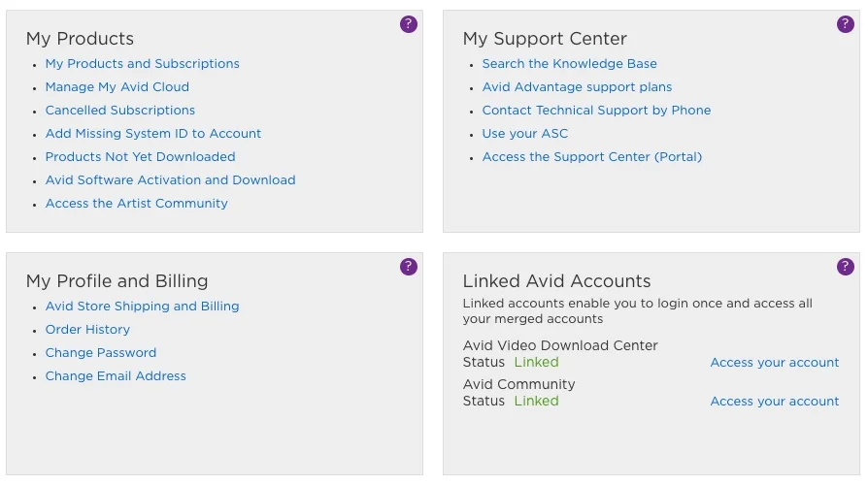Viewport: 868px width, 485px height.
Task: Open help icon for Linked Avid Accounts
Action: point(846,267)
